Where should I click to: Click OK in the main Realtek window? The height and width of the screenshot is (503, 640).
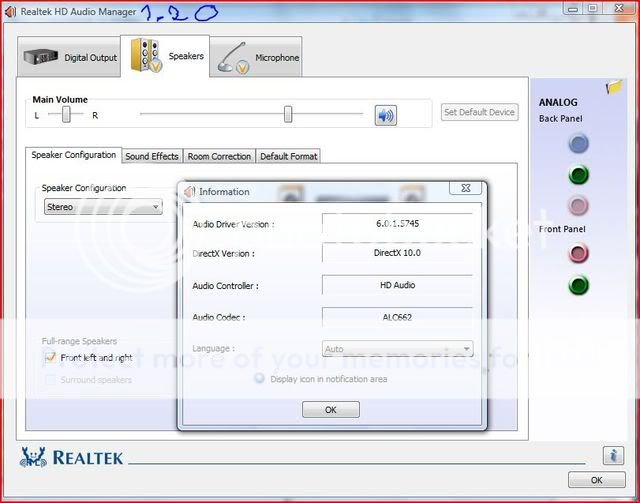click(x=596, y=480)
